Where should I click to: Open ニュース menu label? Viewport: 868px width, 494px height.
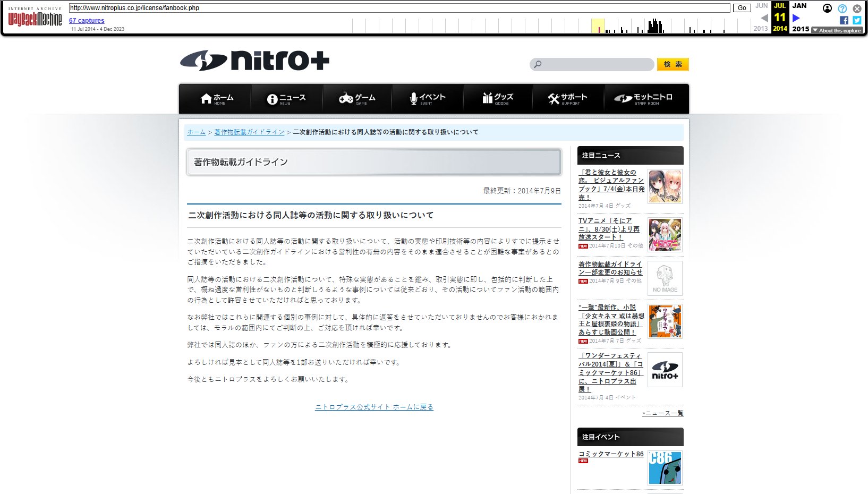click(293, 97)
